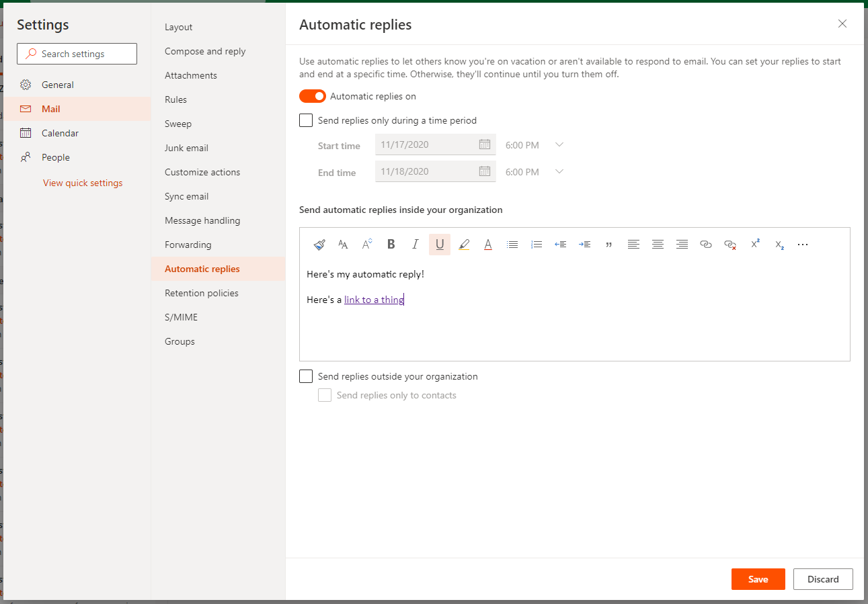The height and width of the screenshot is (604, 868).
Task: Remove the hyperlink
Action: click(730, 245)
